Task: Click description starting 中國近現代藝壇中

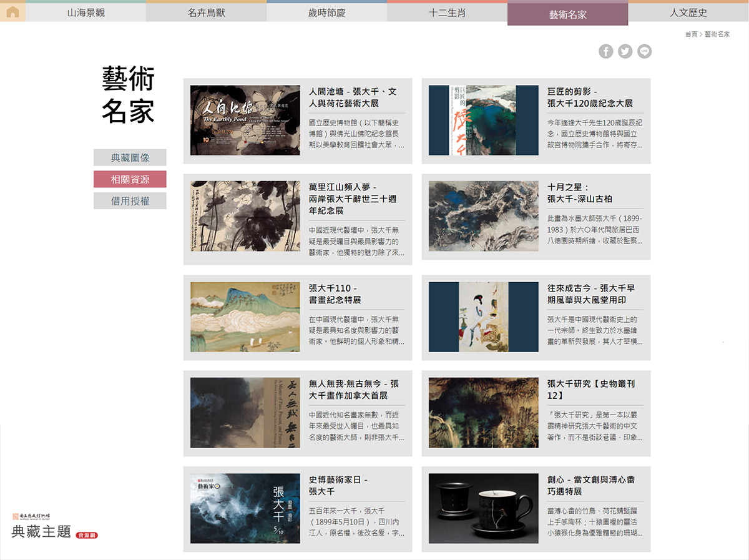Action: tap(356, 241)
